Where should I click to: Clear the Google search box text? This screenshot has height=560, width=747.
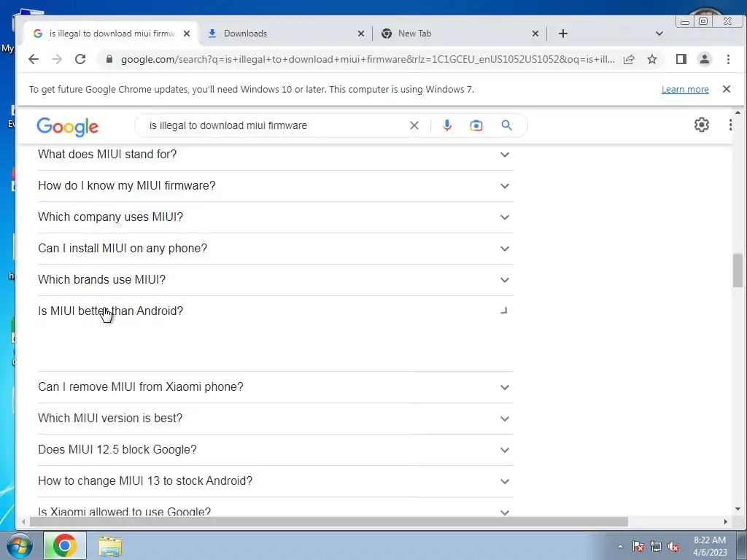[x=414, y=125]
